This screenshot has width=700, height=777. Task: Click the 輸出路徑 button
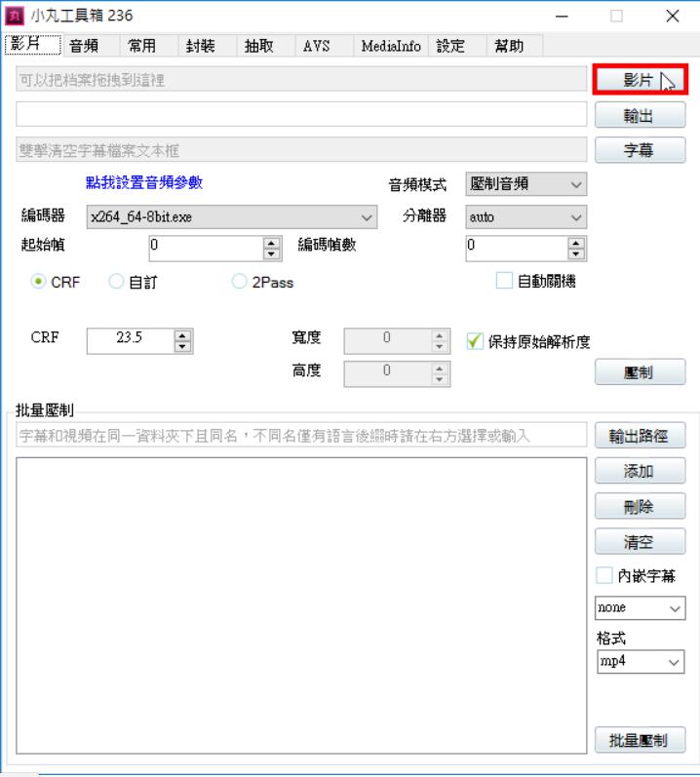641,435
